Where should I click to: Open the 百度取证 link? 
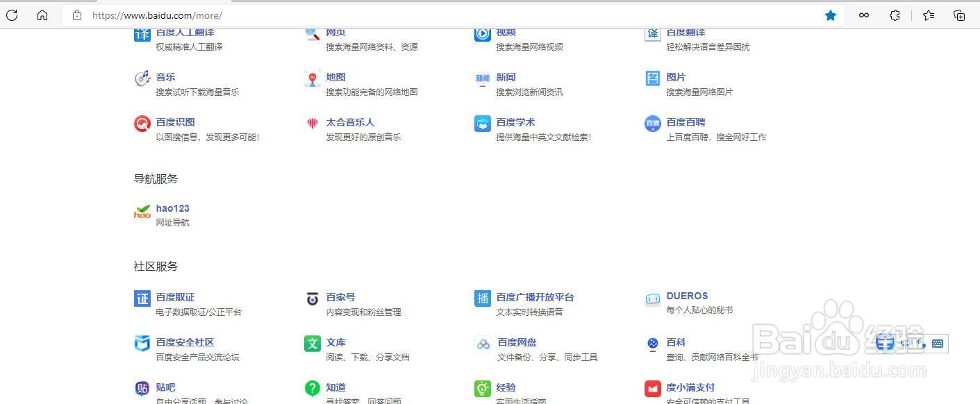(x=175, y=297)
